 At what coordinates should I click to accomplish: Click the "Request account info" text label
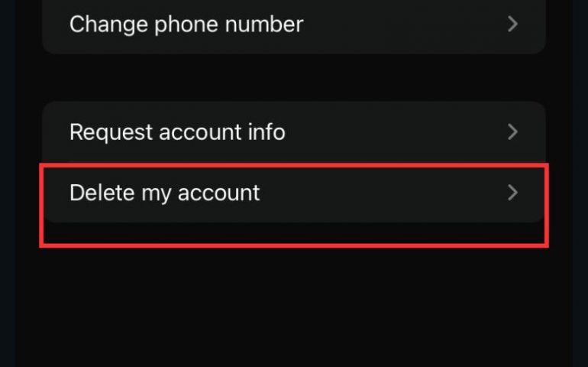(x=177, y=132)
